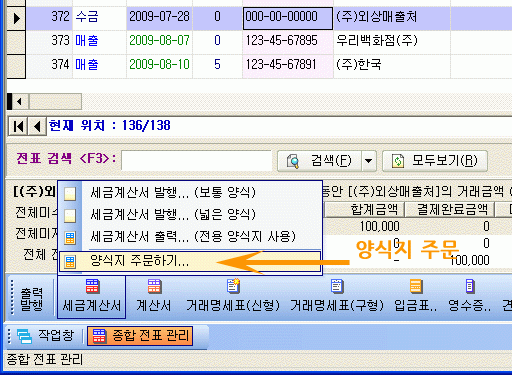
Task: Click 매출 type cell in row 374
Action: click(x=99, y=66)
